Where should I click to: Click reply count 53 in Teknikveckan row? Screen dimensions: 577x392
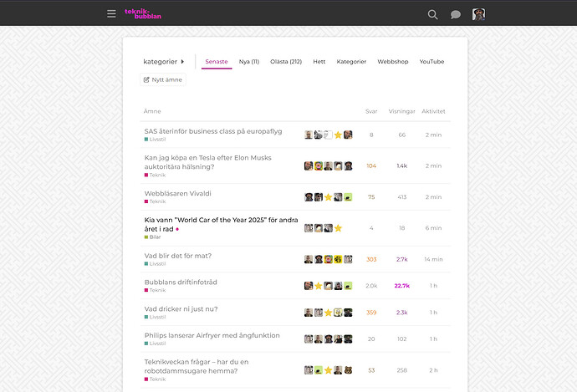371,370
